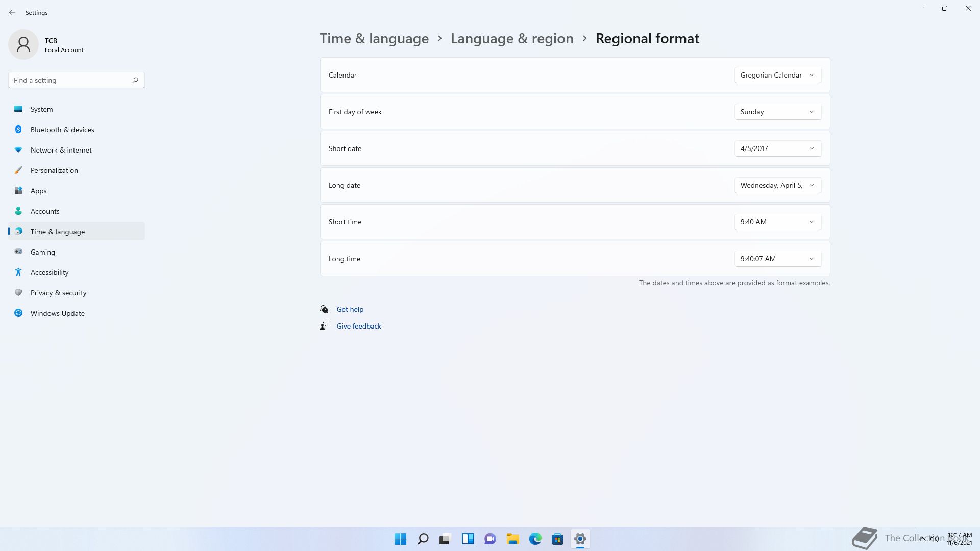Click in the Find a setting box

click(x=77, y=80)
